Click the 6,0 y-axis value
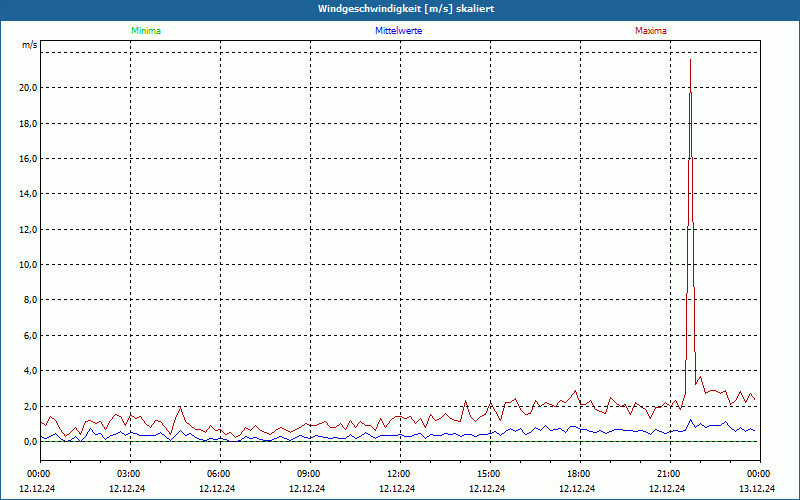The image size is (800, 500). point(30,336)
